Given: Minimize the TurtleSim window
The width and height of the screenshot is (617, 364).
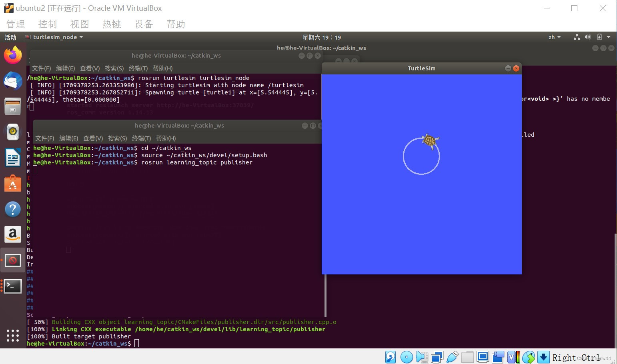Looking at the screenshot, I should pos(508,68).
